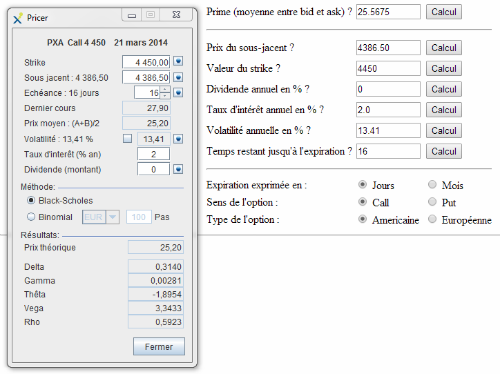Select Jours expiration unit
The width and height of the screenshot is (500, 374).
(362, 184)
